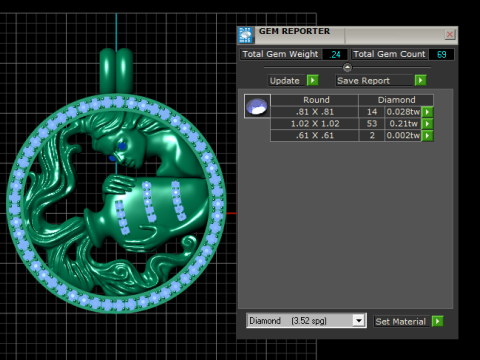The height and width of the screenshot is (360, 480).
Task: Click the Gem Reporter title bar icon
Action: coord(246,35)
